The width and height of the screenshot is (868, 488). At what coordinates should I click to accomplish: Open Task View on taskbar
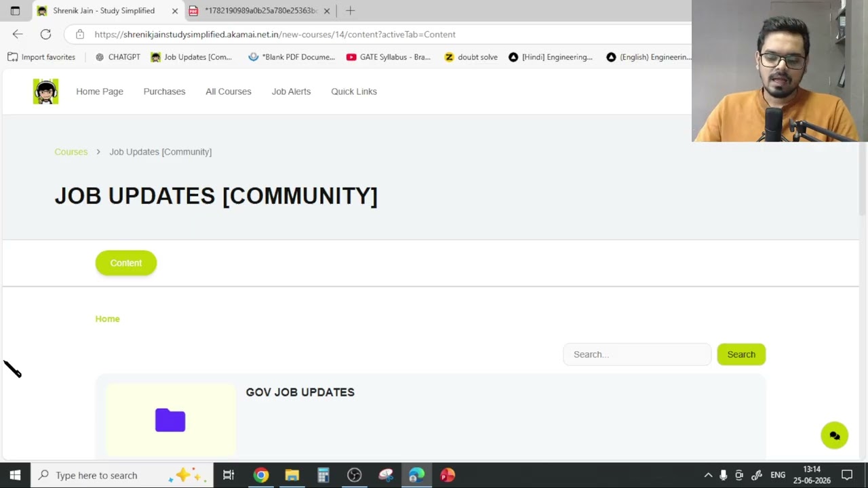(229, 475)
